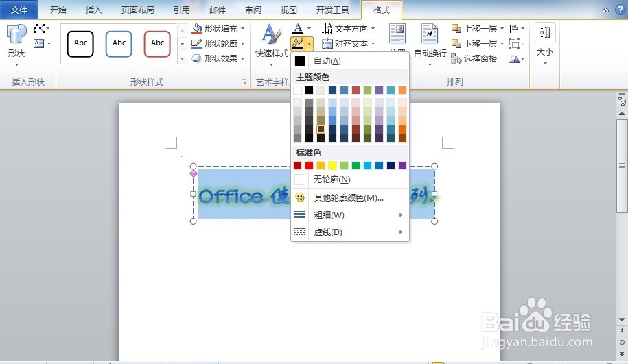The image size is (628, 364).
Task: Click the Text Fill letter A icon
Action: pos(298,28)
